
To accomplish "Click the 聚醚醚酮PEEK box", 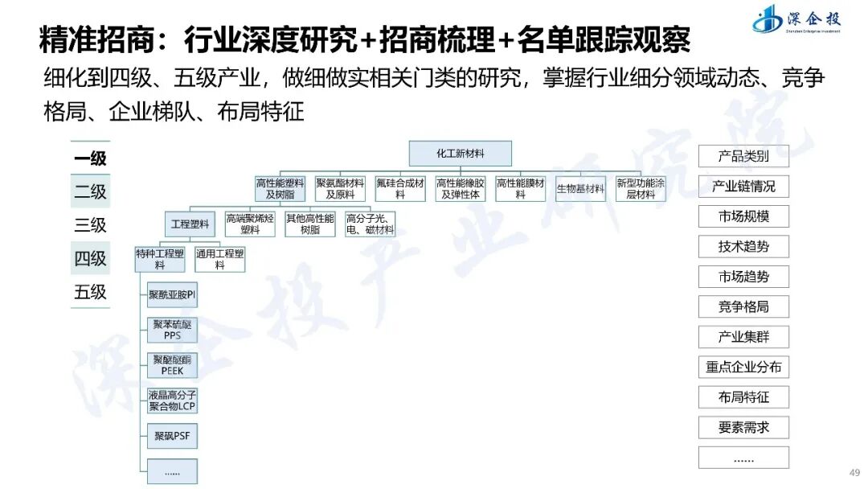I will 171,364.
